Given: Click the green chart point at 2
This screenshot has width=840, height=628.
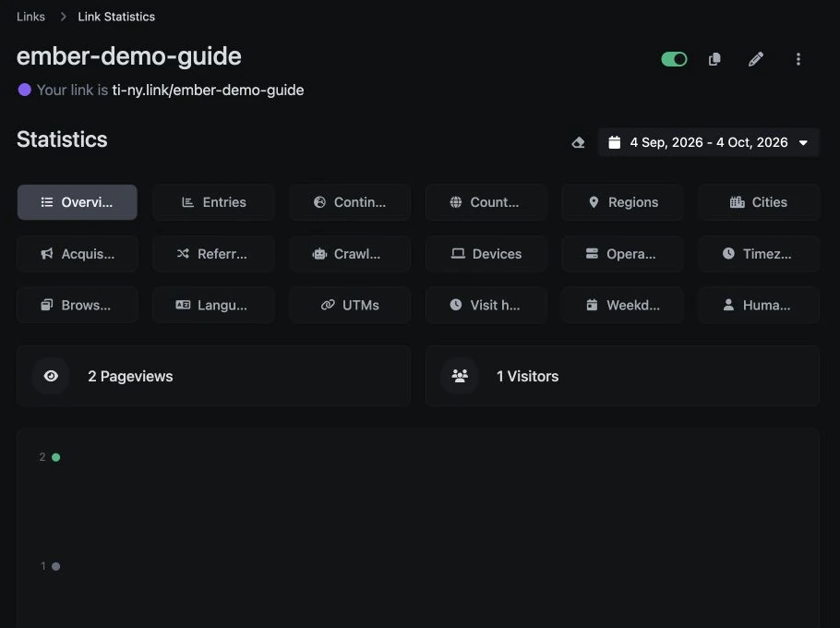Looking at the screenshot, I should [x=55, y=457].
